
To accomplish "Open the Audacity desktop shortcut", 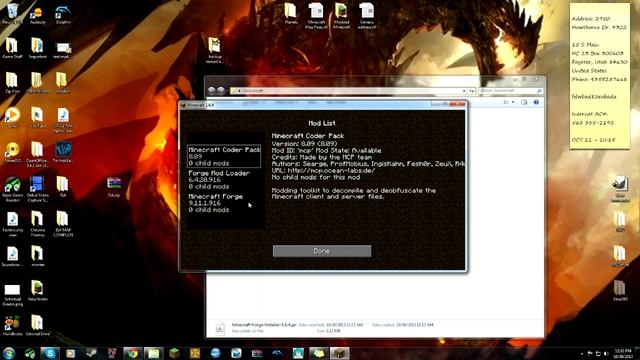I will [x=38, y=15].
